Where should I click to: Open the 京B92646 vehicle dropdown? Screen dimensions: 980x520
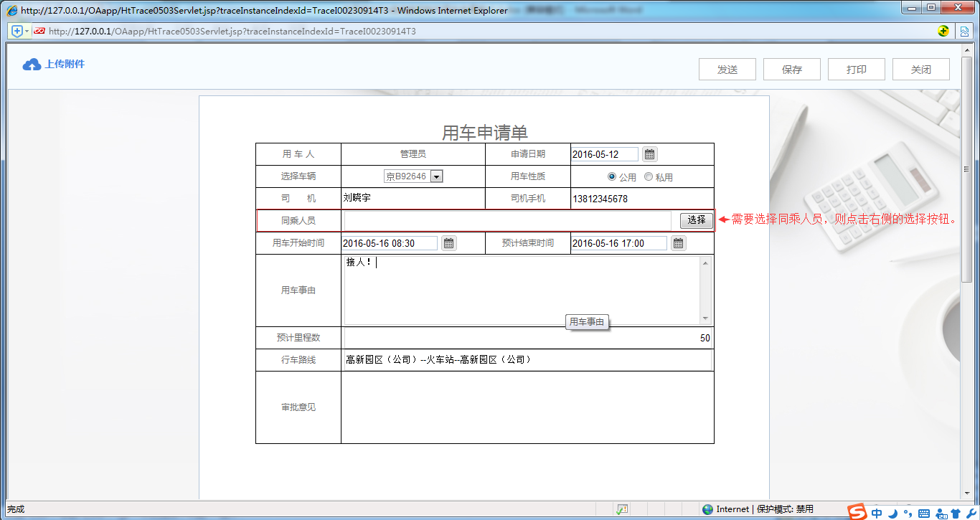435,176
